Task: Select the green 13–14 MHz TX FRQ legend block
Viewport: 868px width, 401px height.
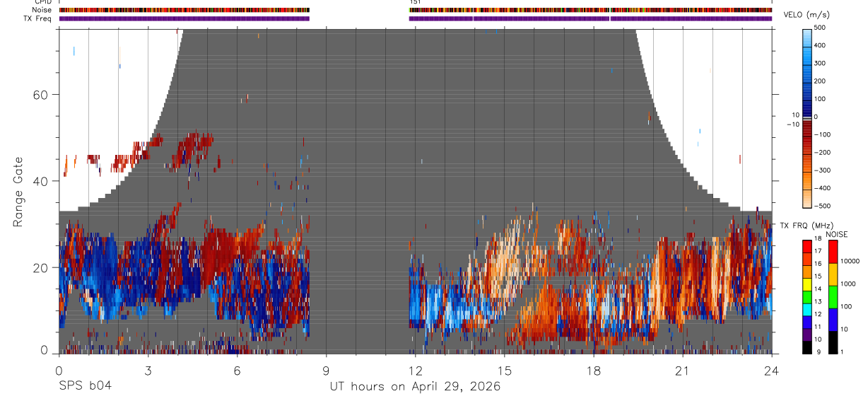Action: pyautogui.click(x=807, y=296)
